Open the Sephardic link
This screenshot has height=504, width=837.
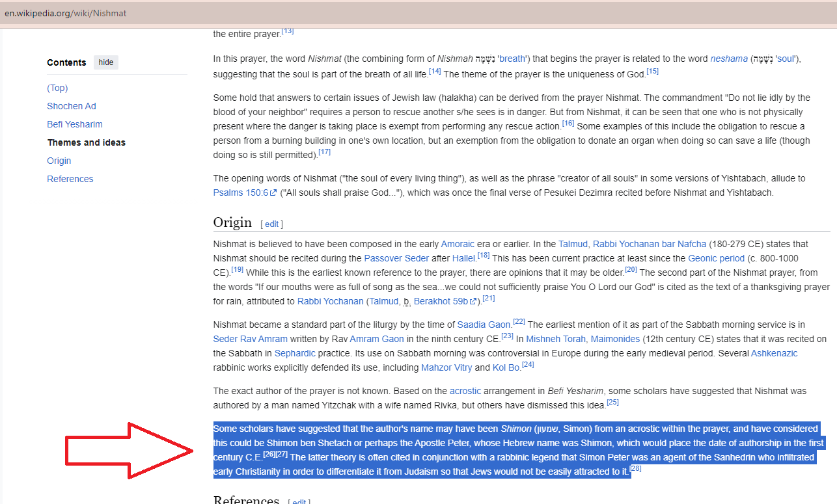[x=295, y=353]
